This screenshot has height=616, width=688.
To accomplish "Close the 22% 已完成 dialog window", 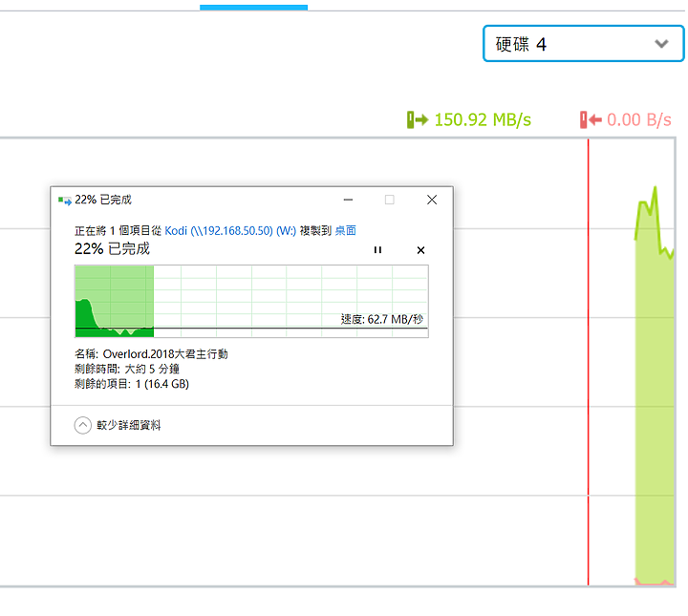I will coord(432,200).
